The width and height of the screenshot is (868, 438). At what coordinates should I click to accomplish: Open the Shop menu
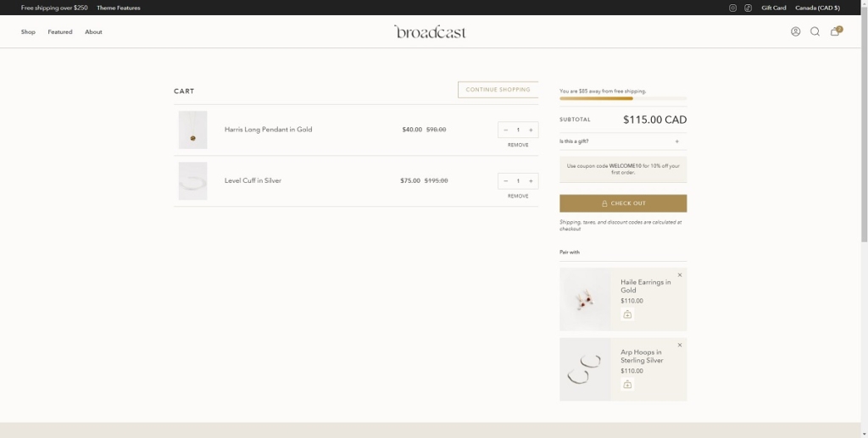coord(28,32)
